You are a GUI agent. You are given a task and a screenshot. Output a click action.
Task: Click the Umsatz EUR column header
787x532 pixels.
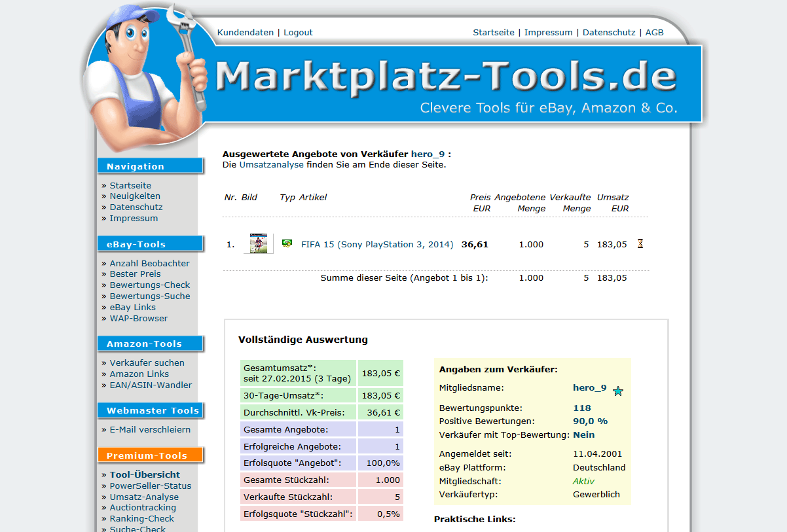tap(613, 203)
